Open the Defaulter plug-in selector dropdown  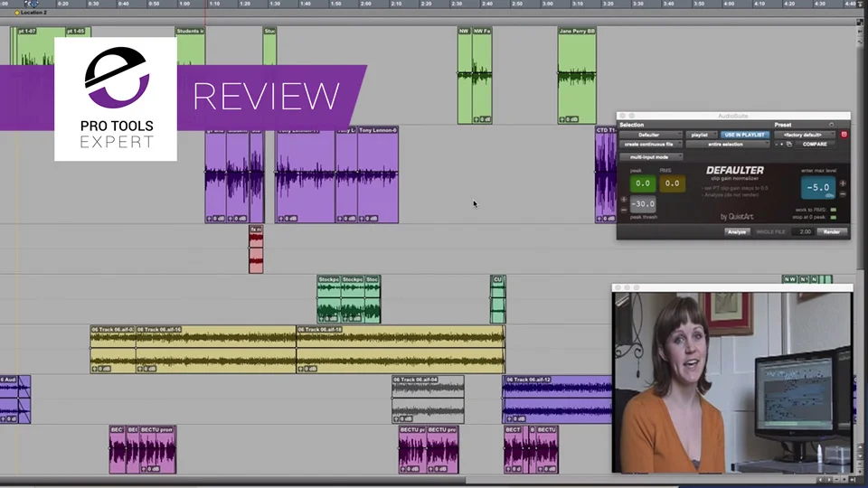pyautogui.click(x=651, y=135)
